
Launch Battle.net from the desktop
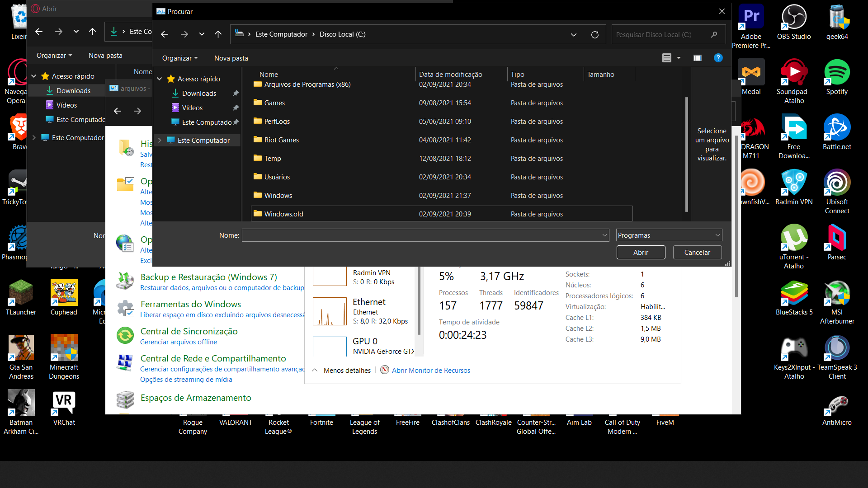point(837,132)
